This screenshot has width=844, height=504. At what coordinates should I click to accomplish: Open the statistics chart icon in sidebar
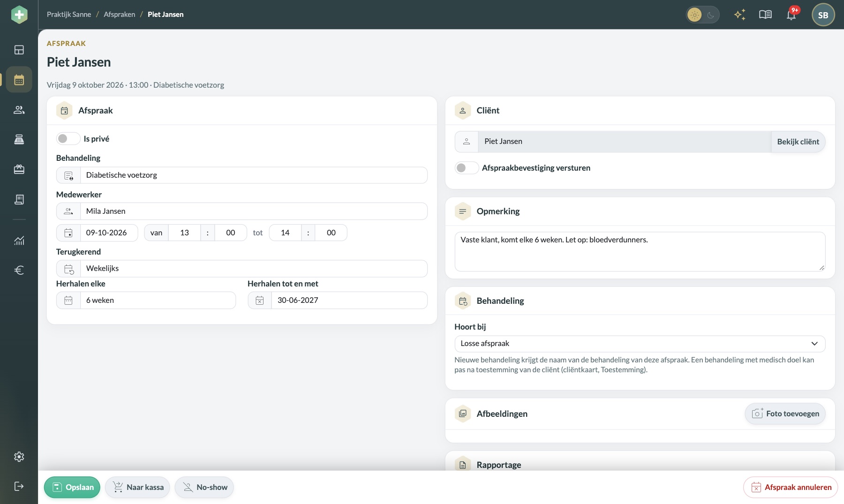(x=19, y=241)
